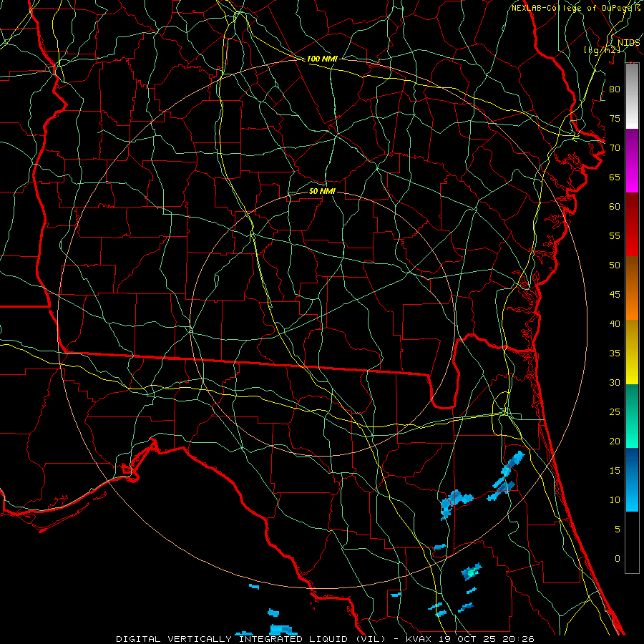
Task: Select the green-teal segment of the color bar
Action: click(632, 416)
